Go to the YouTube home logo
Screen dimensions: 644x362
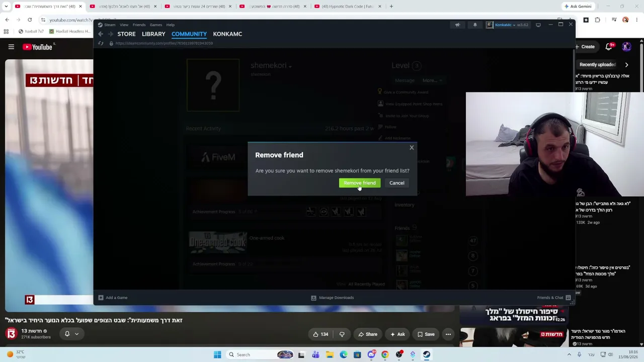38,47
